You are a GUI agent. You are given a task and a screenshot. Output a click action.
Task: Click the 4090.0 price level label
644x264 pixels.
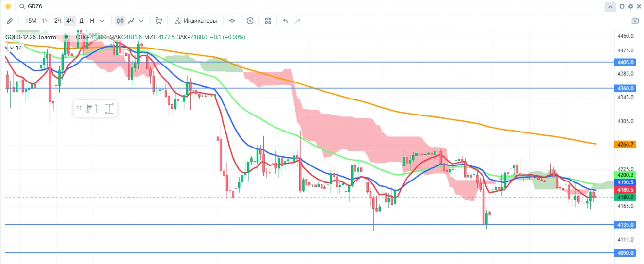(x=626, y=253)
